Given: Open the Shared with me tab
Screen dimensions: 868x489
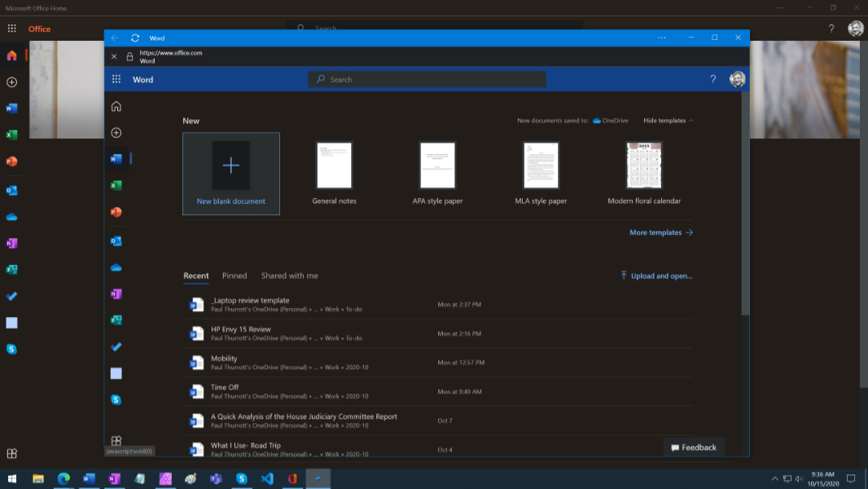Looking at the screenshot, I should 290,275.
